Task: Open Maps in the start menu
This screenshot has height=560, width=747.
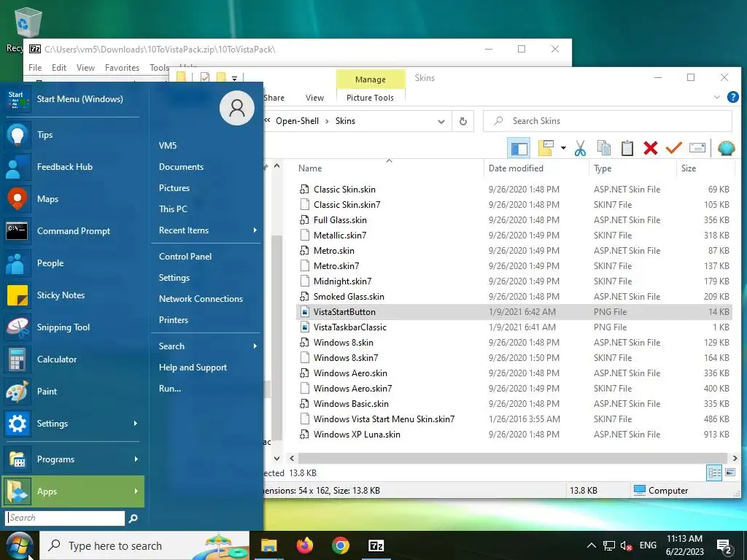Action: (x=73, y=199)
